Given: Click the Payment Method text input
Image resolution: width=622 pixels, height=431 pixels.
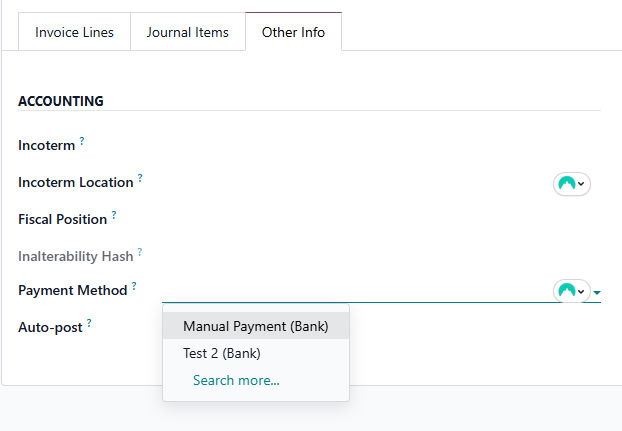Looking at the screenshot, I should pyautogui.click(x=357, y=291).
